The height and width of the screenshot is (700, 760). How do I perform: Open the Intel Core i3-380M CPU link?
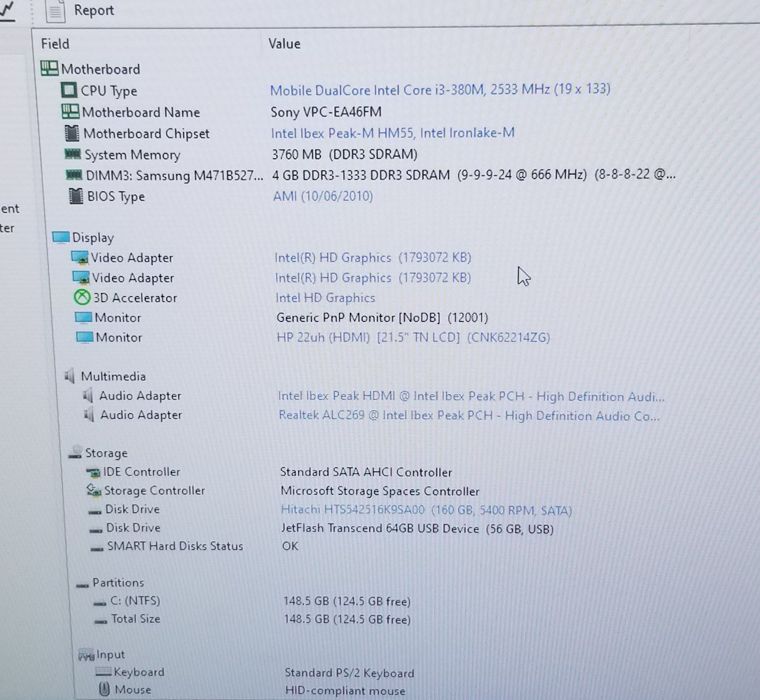coord(440,90)
